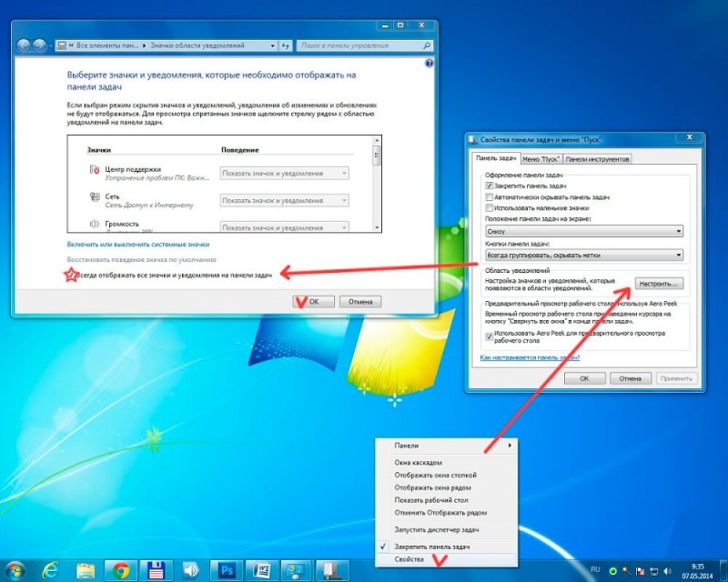Click the Back arrow in Control Panel window
This screenshot has width=728, height=582.
24,45
